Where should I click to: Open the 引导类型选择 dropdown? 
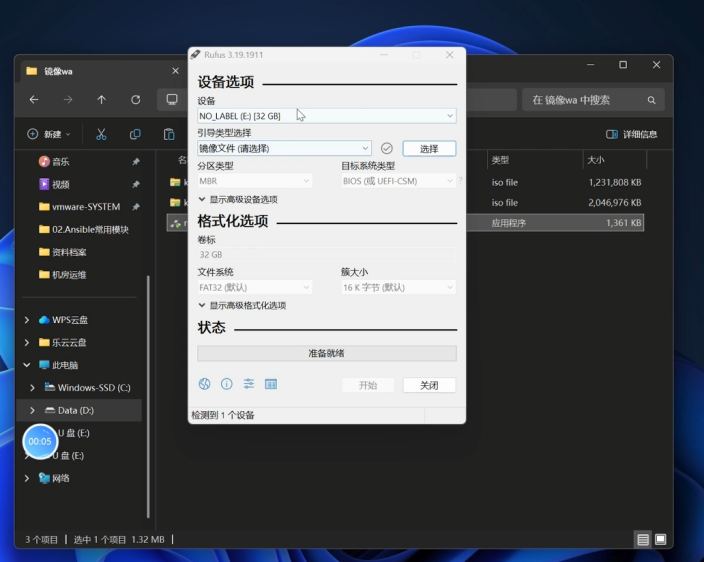coord(284,149)
